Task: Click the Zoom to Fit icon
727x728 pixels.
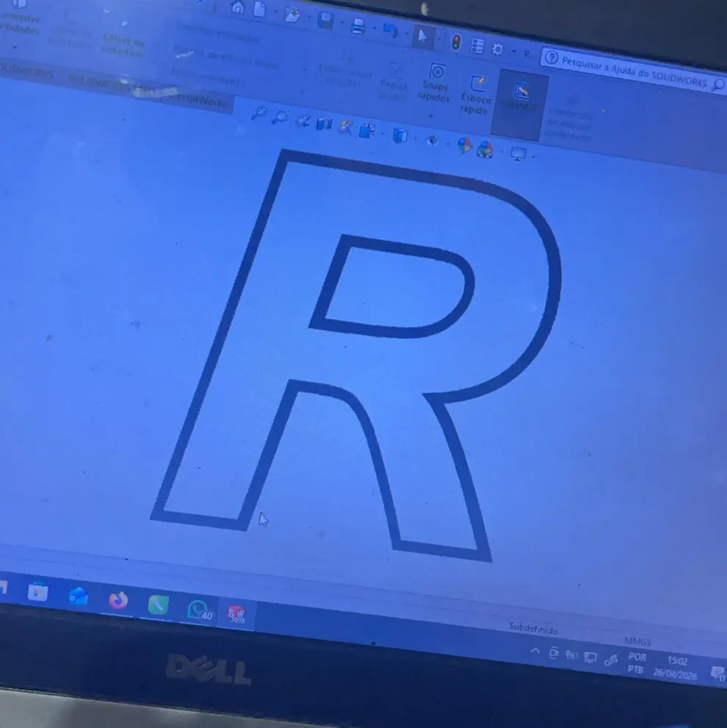Action: [258, 113]
